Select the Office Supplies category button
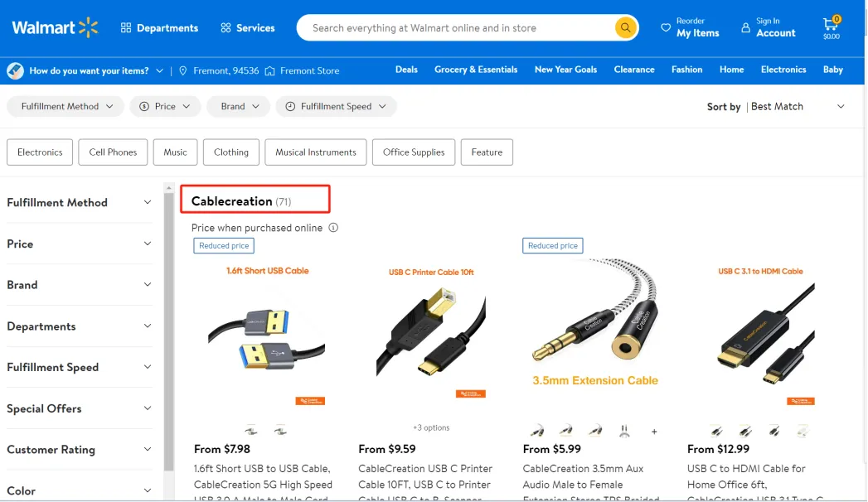 [x=414, y=152]
